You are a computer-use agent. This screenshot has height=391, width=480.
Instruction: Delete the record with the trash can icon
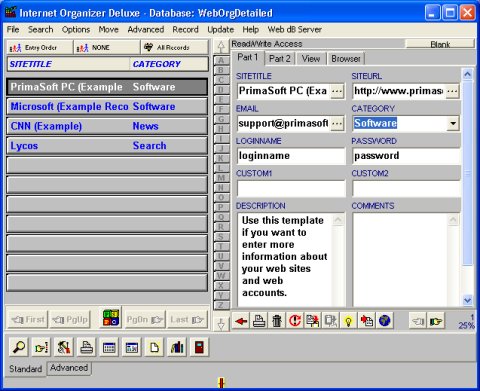click(277, 321)
